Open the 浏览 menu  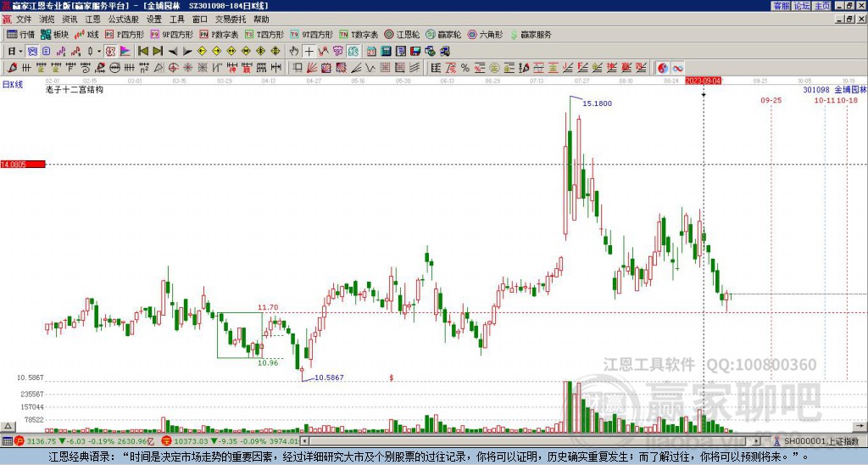[47, 20]
